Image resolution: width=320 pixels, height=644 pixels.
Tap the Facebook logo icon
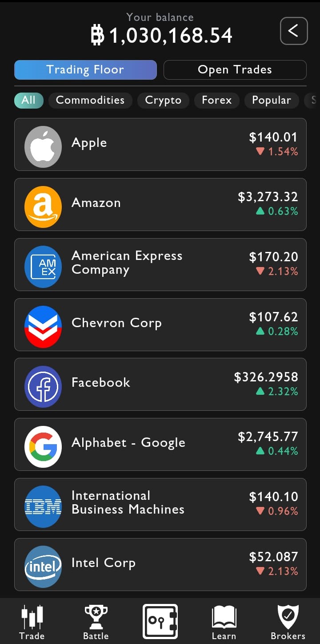point(43,387)
